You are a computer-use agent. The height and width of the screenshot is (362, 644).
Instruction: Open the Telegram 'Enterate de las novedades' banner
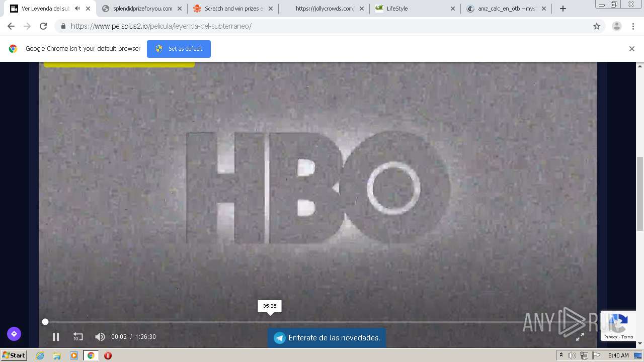[327, 338]
